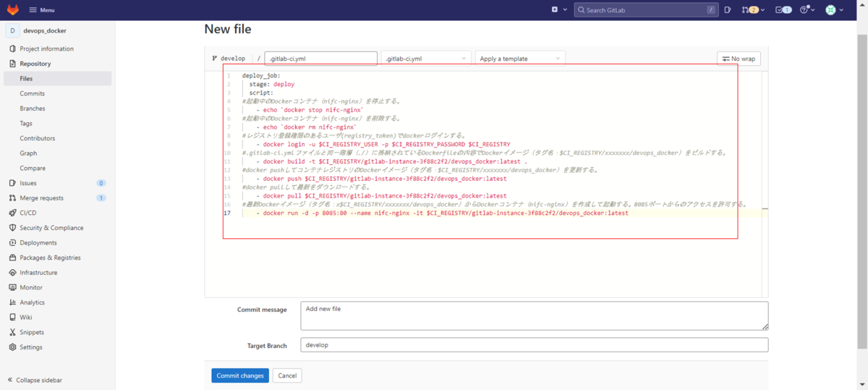
Task: Click the file name input field
Action: (x=321, y=59)
